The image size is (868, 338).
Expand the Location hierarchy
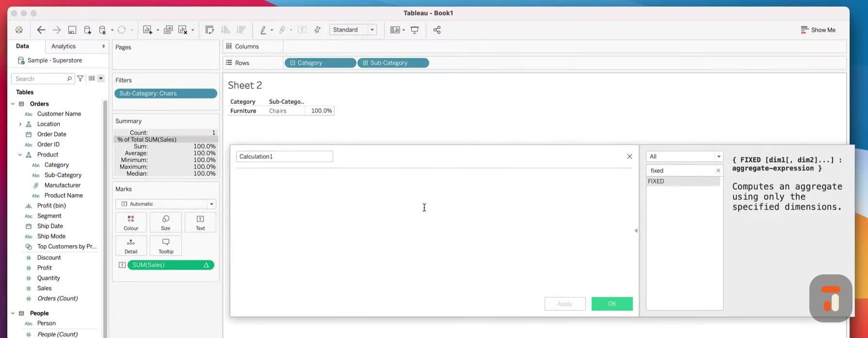tap(20, 124)
